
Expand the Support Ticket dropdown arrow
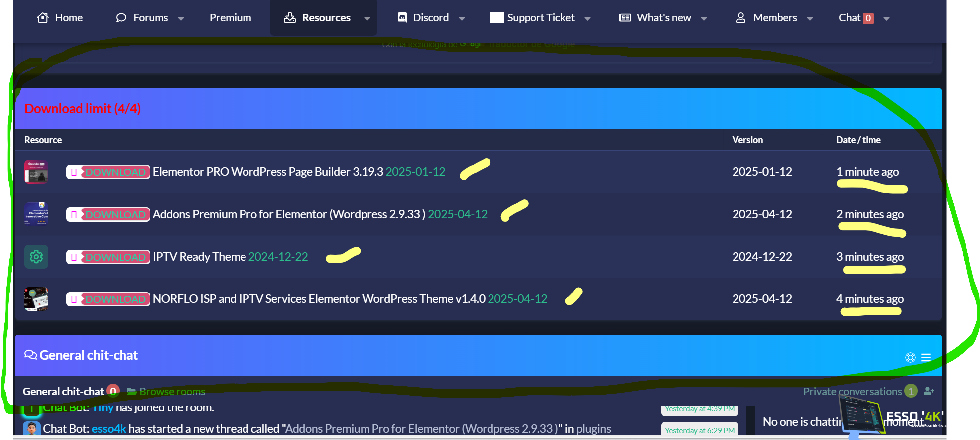[587, 19]
